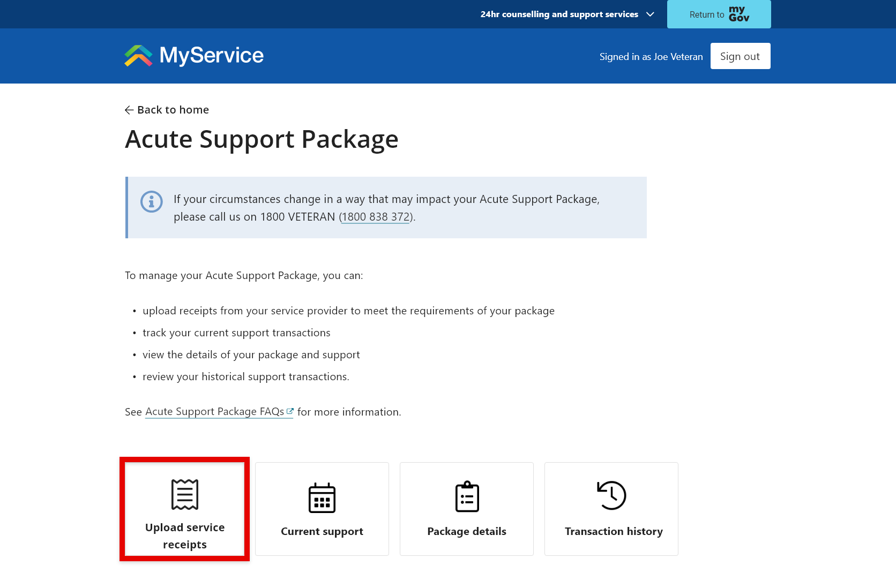Image resolution: width=896 pixels, height=588 pixels.
Task: Click the calendar icon for Current support
Action: pos(322,498)
